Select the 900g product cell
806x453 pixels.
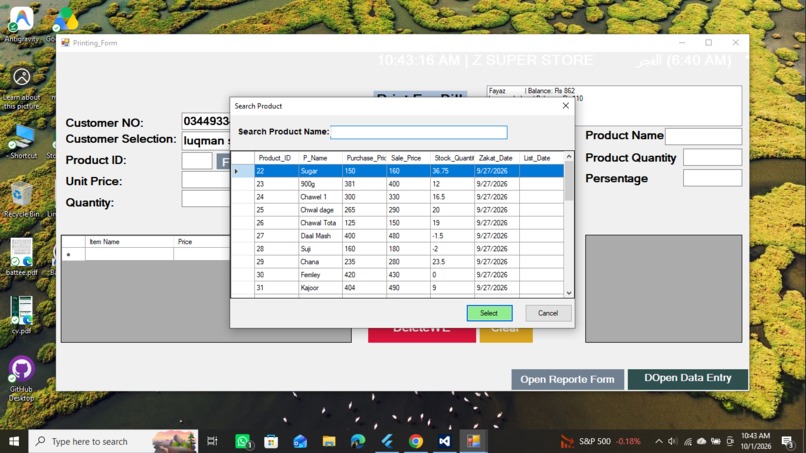(320, 184)
